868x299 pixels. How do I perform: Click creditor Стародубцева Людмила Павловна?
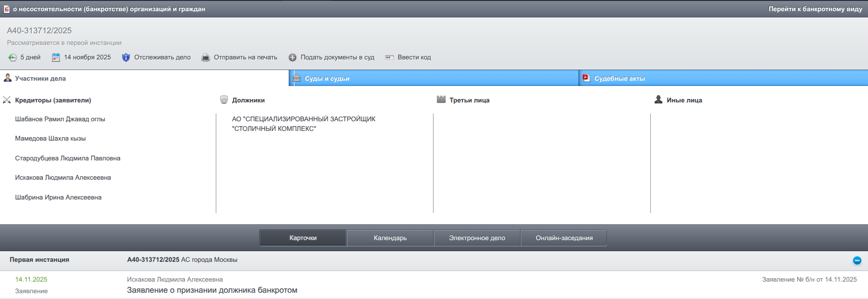[68, 158]
